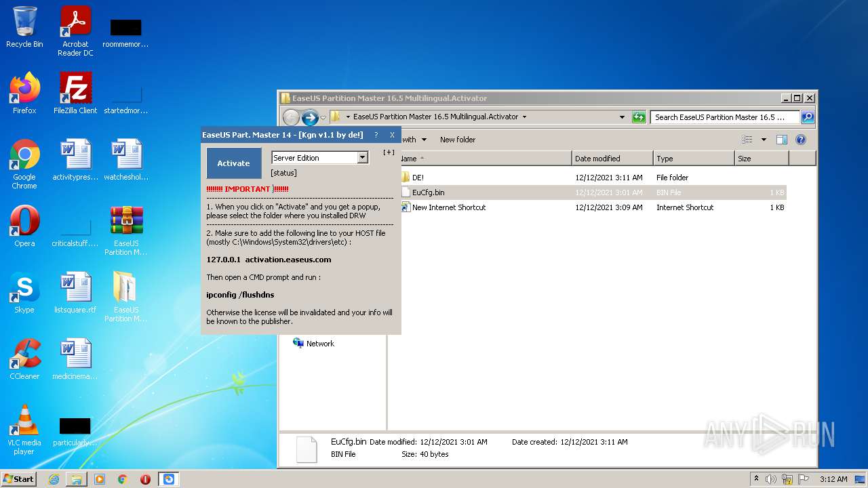Open Firefox desktop shortcut
The image size is (868, 488).
pyautogui.click(x=24, y=93)
